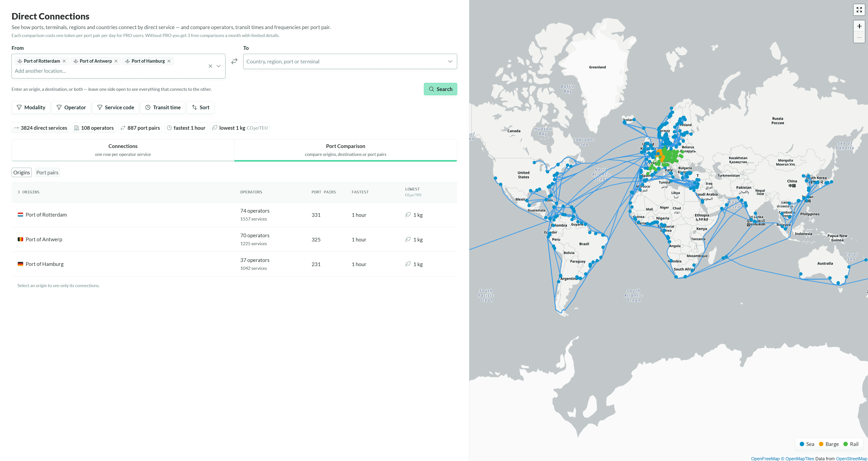Click the PORT PAIRS column header
This screenshot has height=461, width=868.
tap(324, 192)
